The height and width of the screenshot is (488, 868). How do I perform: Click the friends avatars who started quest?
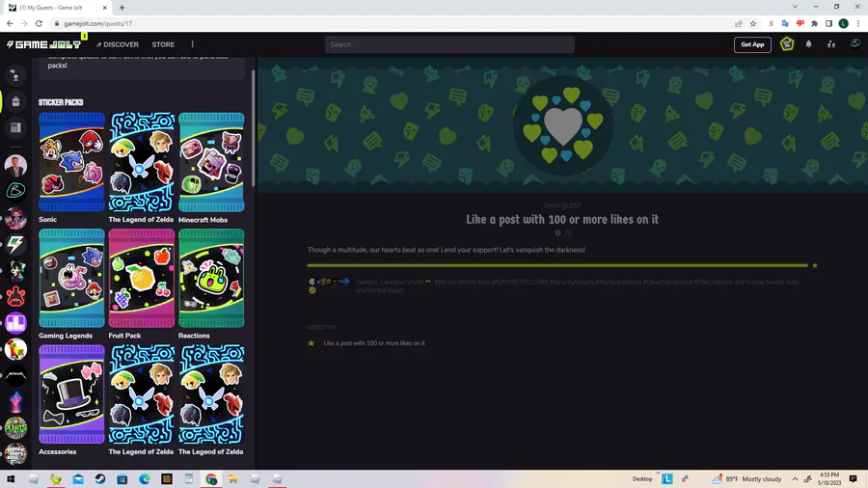click(329, 285)
